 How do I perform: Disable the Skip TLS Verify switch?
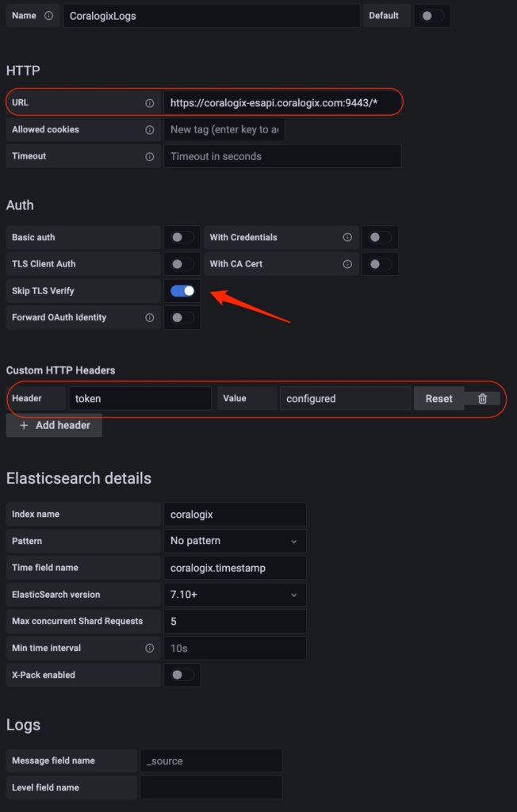pyautogui.click(x=182, y=291)
